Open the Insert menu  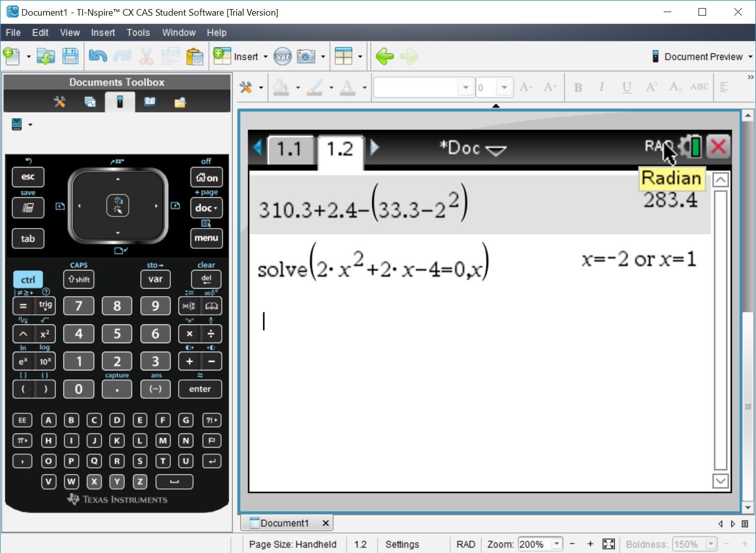(x=103, y=32)
